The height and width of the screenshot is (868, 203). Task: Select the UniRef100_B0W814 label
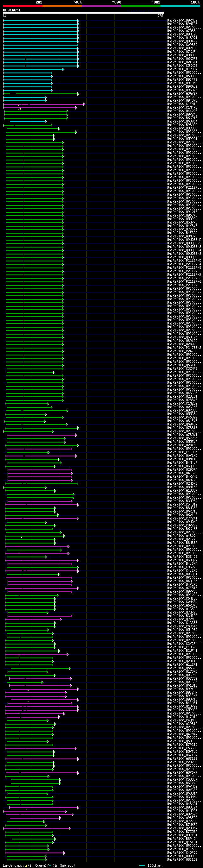[182, 794]
